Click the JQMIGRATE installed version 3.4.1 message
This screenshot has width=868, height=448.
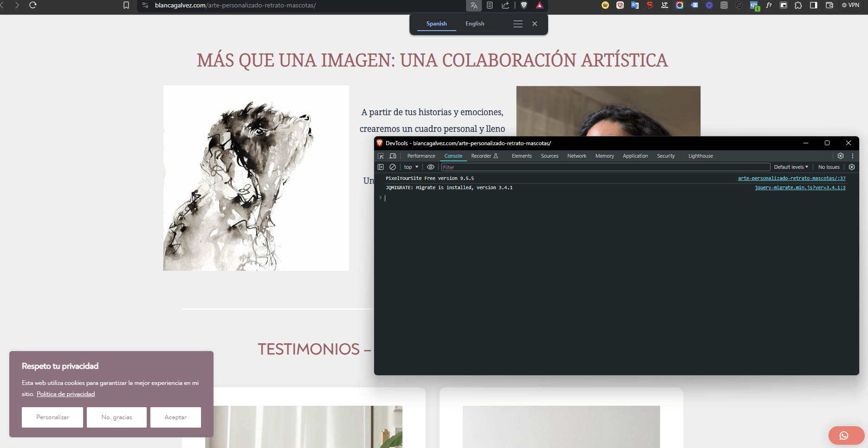pos(449,187)
